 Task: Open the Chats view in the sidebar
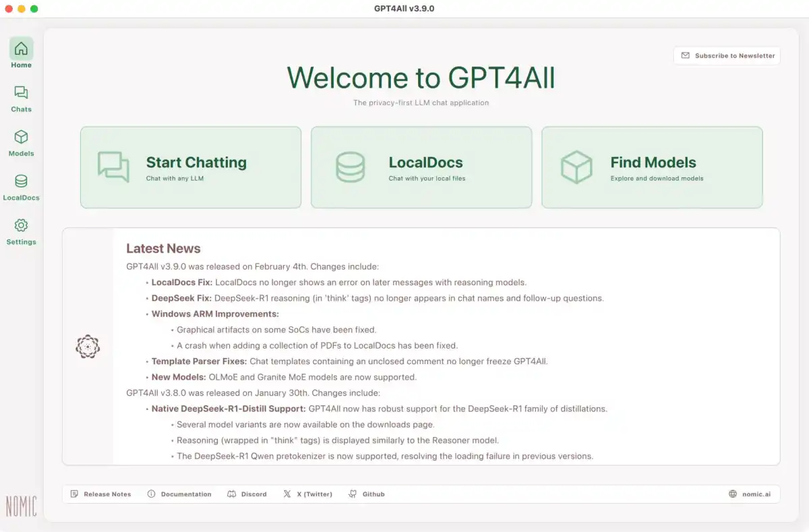pyautogui.click(x=21, y=98)
